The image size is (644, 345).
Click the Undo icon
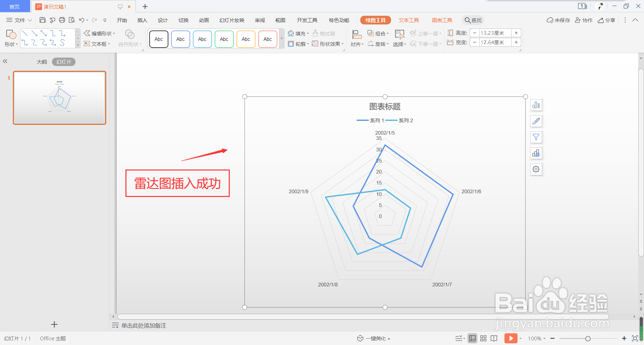coord(81,20)
